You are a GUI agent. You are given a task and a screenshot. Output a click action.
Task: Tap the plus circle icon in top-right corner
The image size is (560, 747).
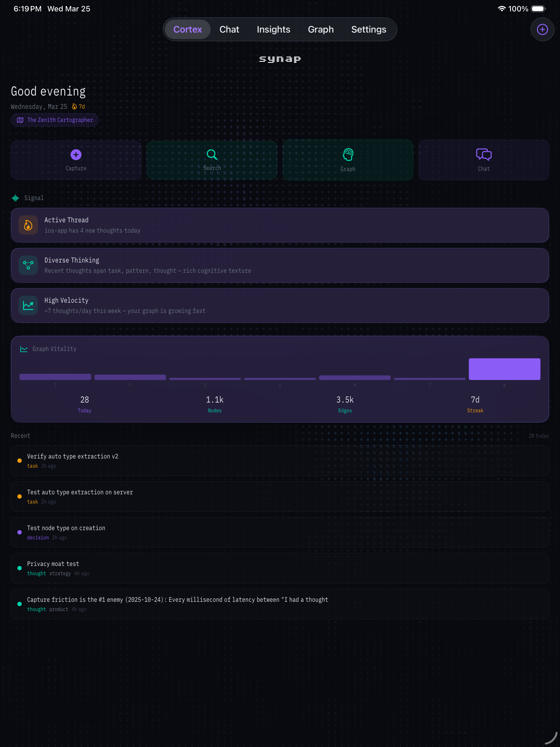542,29
